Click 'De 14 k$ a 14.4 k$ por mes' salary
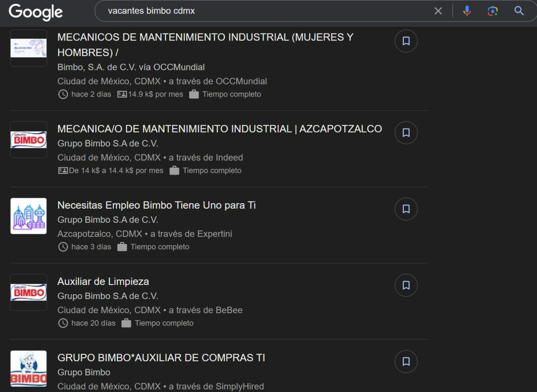537x392 pixels. pos(116,170)
